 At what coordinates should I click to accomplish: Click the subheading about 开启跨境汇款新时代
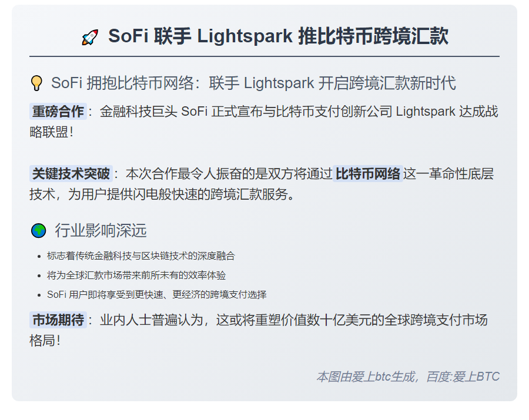(253, 83)
